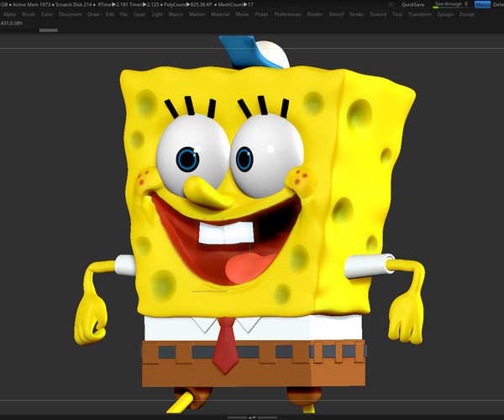
Task: Open the Zplugin menu
Action: click(x=445, y=14)
